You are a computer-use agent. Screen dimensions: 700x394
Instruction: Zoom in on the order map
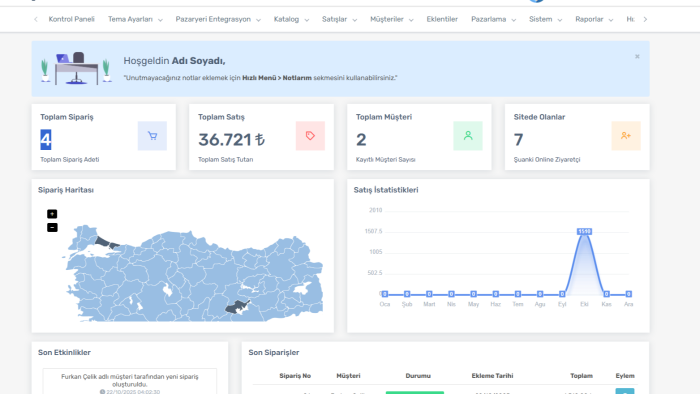[52, 214]
